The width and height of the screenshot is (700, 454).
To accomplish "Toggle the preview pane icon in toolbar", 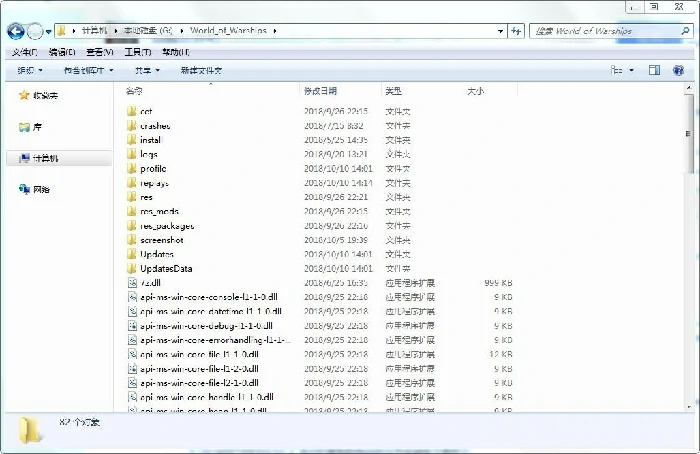I will [x=654, y=70].
